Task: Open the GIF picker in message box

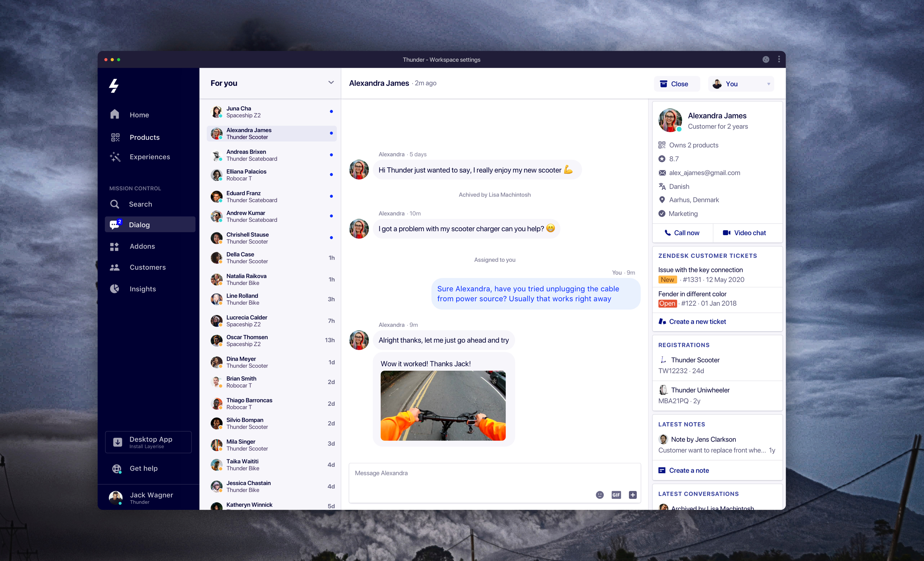Action: point(616,495)
